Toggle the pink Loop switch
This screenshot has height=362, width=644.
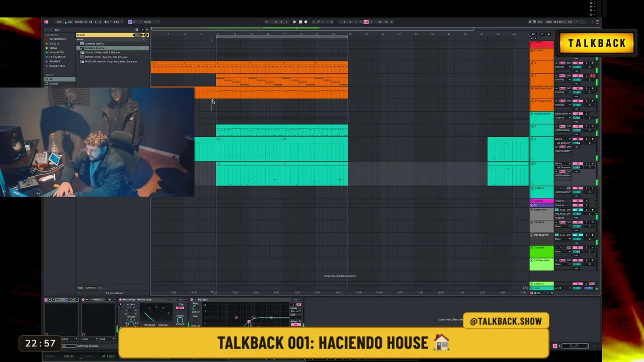tap(366, 22)
